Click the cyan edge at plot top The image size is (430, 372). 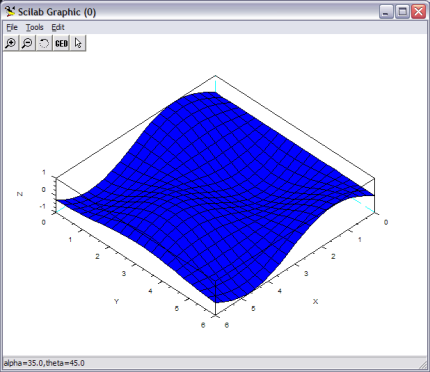click(x=215, y=84)
